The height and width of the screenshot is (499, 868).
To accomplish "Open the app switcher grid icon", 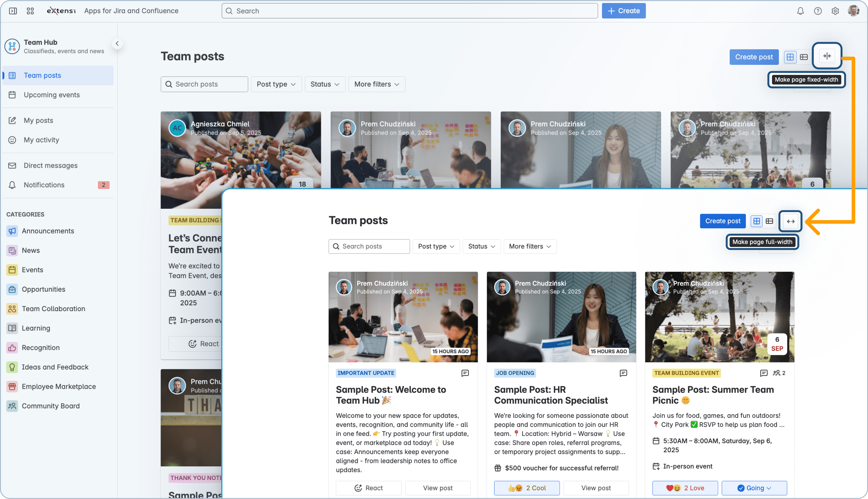I will point(30,11).
